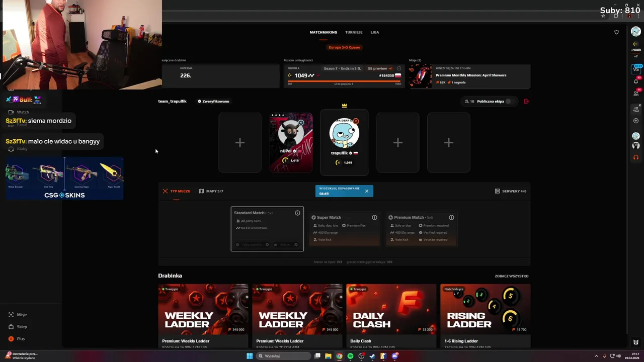Switch to Liga tab
The height and width of the screenshot is (362, 644).
pos(375,32)
